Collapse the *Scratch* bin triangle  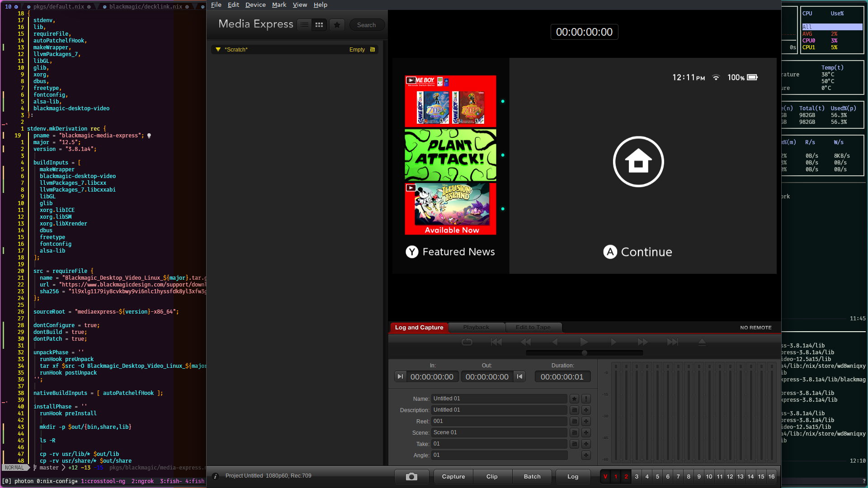pyautogui.click(x=218, y=50)
